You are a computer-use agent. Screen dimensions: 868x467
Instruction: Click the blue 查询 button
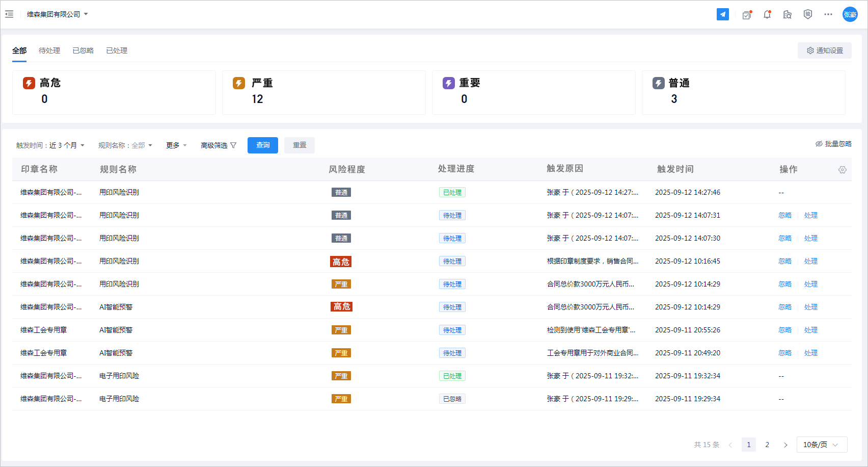coord(263,145)
